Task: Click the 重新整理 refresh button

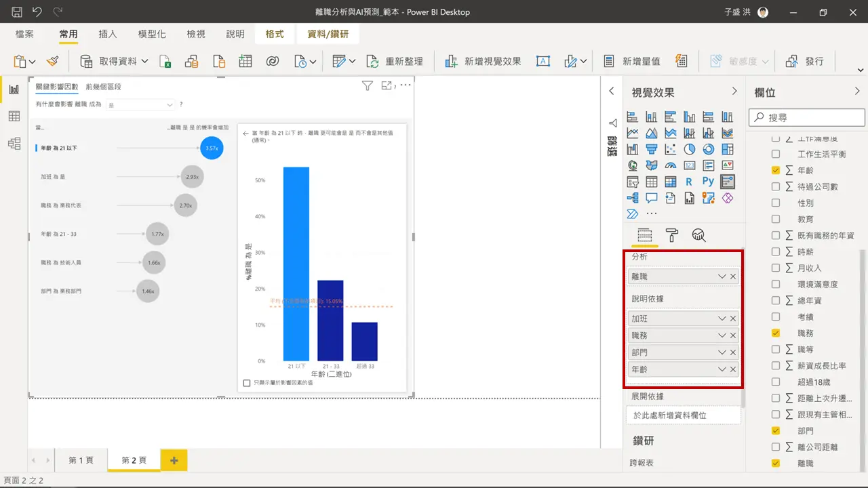Action: [x=395, y=61]
